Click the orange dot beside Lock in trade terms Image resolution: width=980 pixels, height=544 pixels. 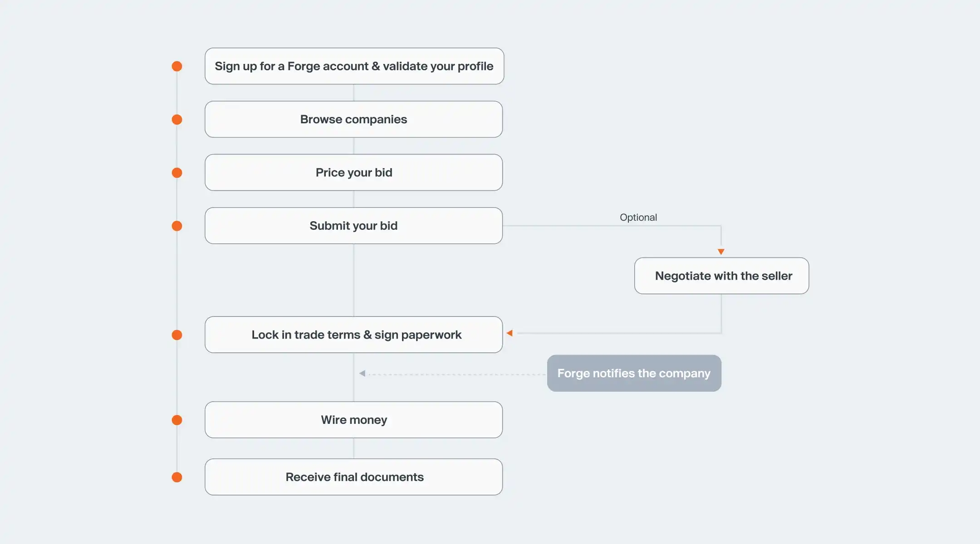pos(177,335)
